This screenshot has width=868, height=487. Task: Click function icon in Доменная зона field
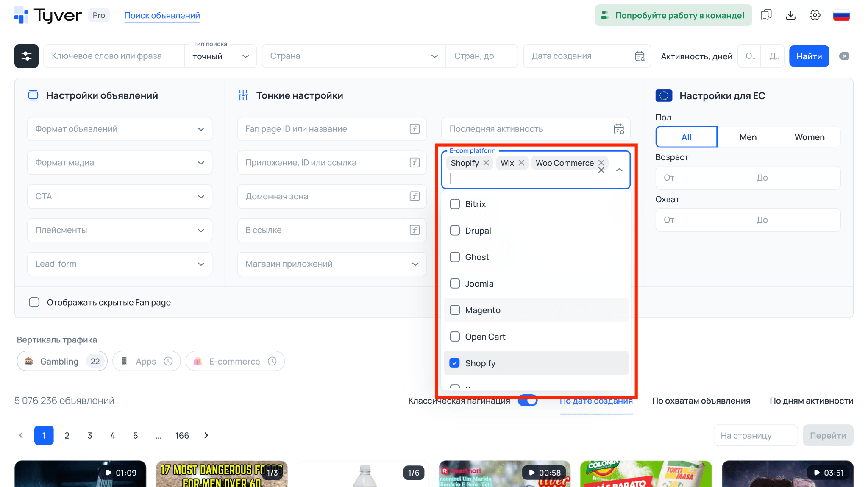click(415, 196)
